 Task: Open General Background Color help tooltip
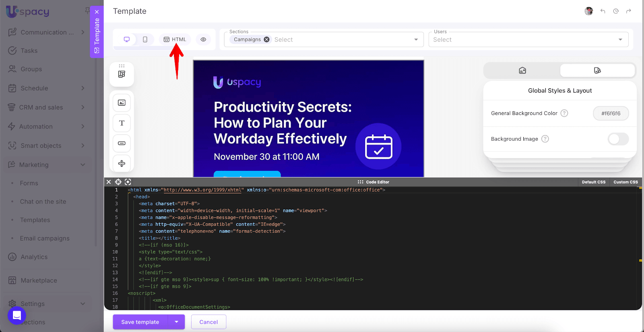pyautogui.click(x=564, y=113)
